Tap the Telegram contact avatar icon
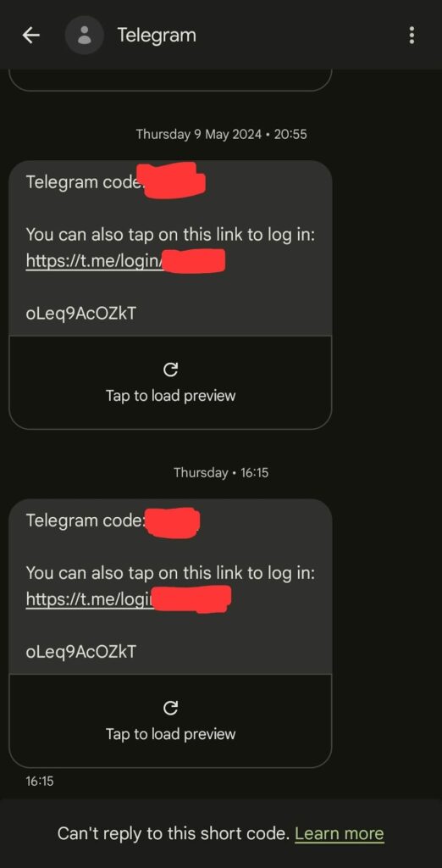This screenshot has height=868, width=442. point(85,36)
